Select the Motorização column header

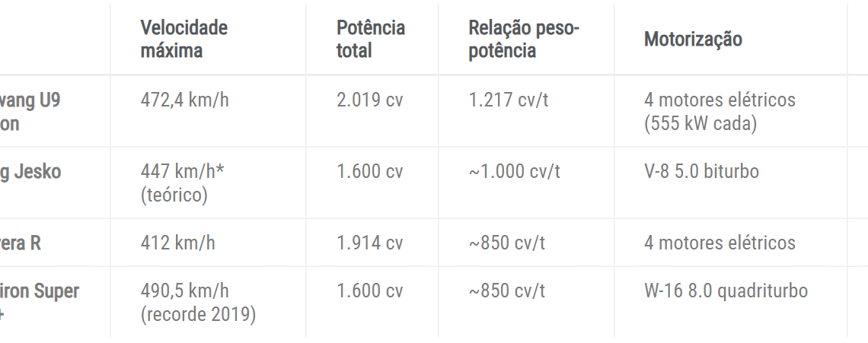tap(693, 40)
